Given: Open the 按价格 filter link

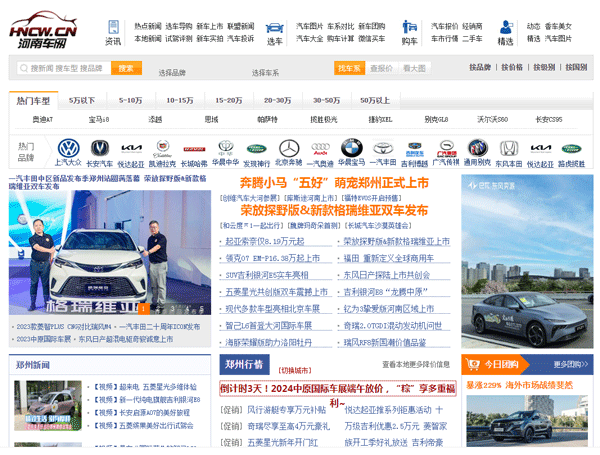Looking at the screenshot, I should 512,67.
